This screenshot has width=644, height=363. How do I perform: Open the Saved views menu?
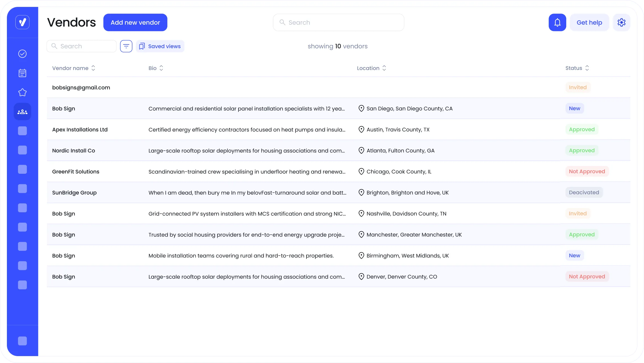[160, 46]
